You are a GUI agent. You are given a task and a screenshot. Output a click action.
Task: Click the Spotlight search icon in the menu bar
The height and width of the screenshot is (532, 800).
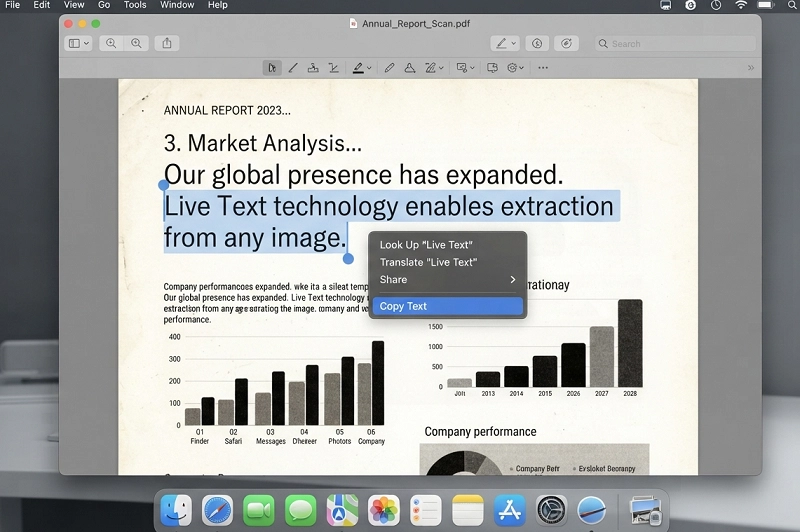791,5
